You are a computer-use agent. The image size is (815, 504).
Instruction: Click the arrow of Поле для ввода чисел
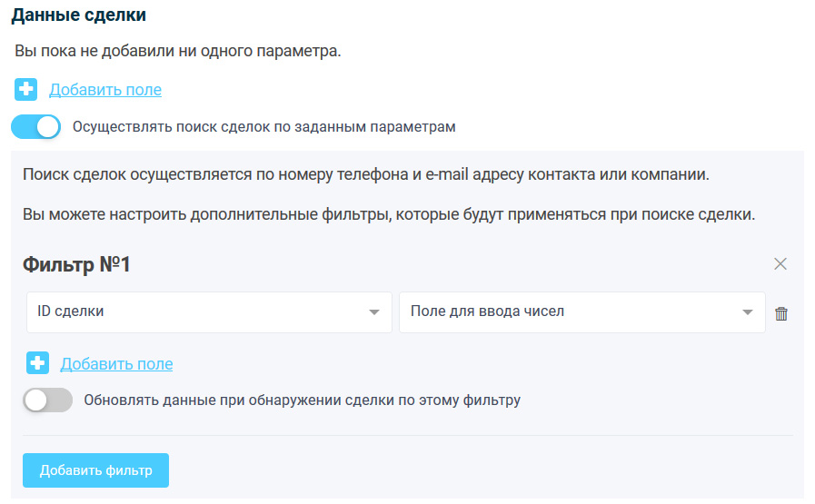click(747, 312)
